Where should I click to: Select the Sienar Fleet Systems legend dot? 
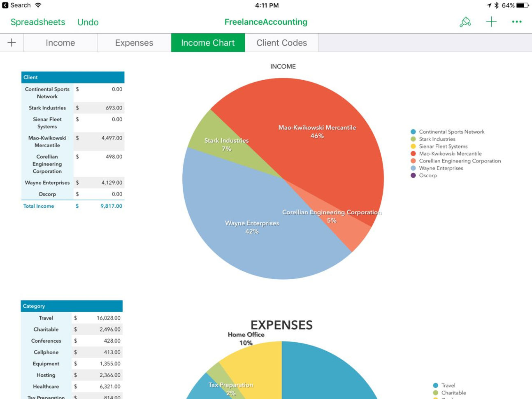pyautogui.click(x=413, y=146)
